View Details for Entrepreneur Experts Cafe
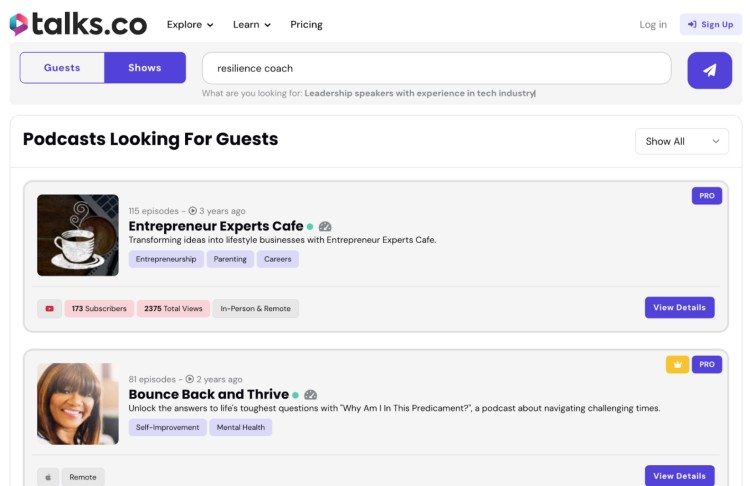 [679, 308]
